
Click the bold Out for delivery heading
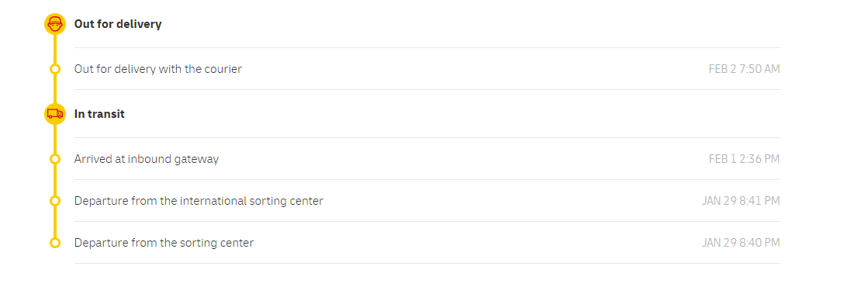click(118, 24)
